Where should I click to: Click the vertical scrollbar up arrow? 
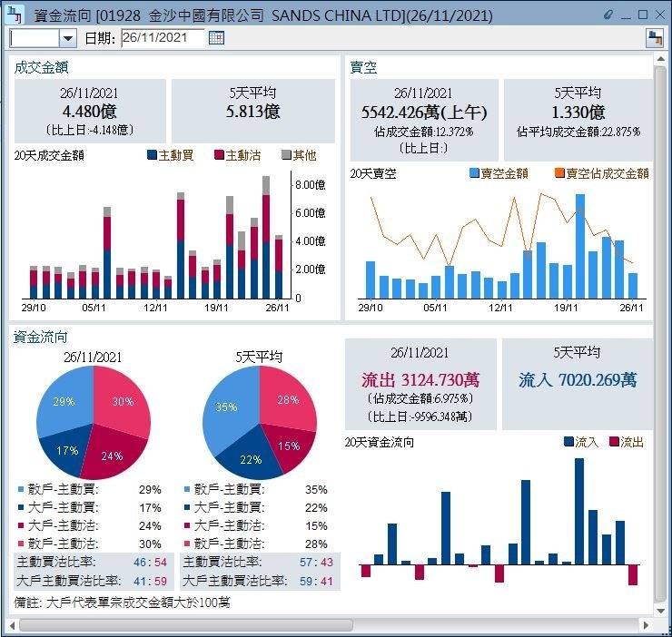(x=661, y=60)
